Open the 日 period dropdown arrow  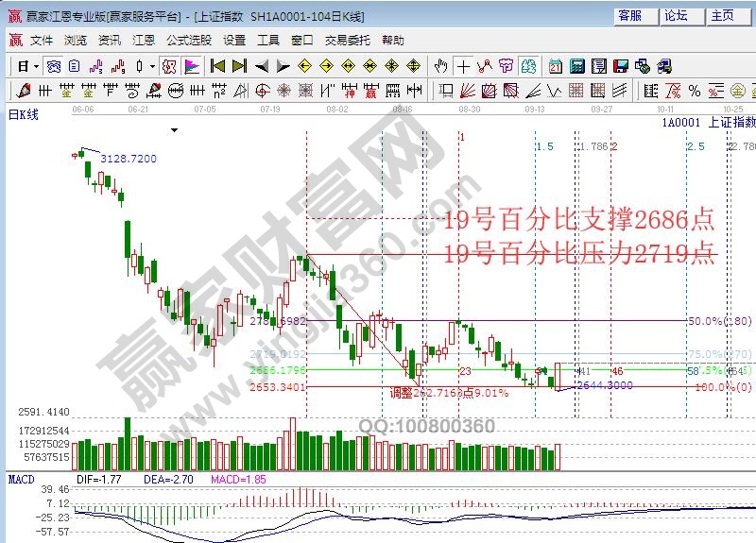36,66
